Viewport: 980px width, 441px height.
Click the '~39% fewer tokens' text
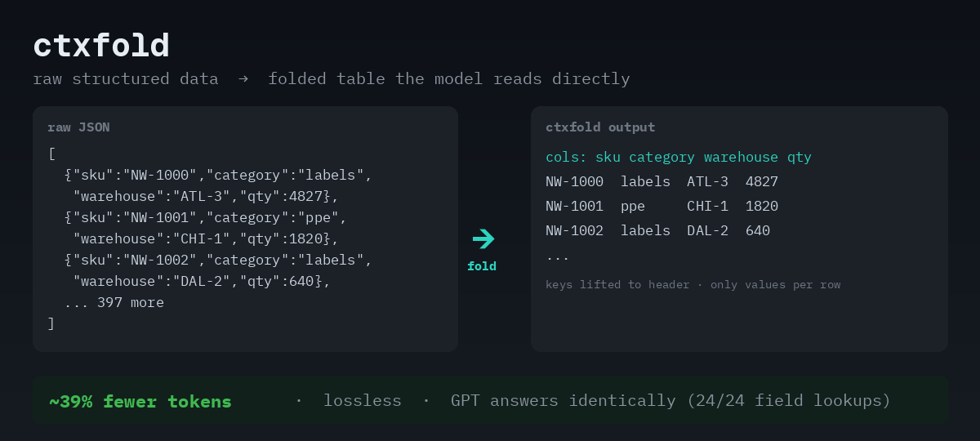140,401
